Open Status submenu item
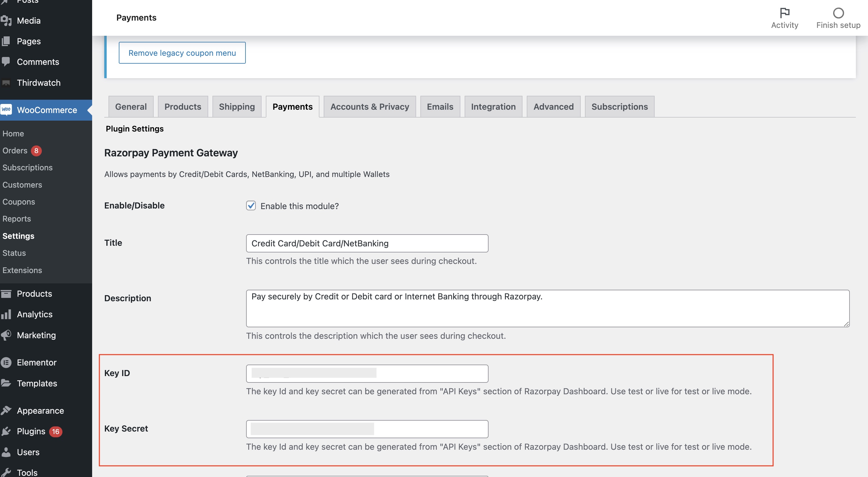The width and height of the screenshot is (868, 477). coord(14,253)
